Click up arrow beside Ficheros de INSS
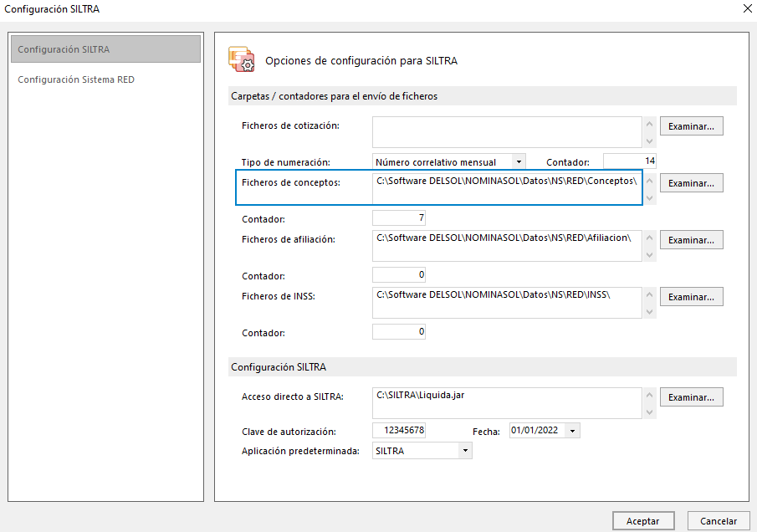The width and height of the screenshot is (757, 532). [650, 294]
